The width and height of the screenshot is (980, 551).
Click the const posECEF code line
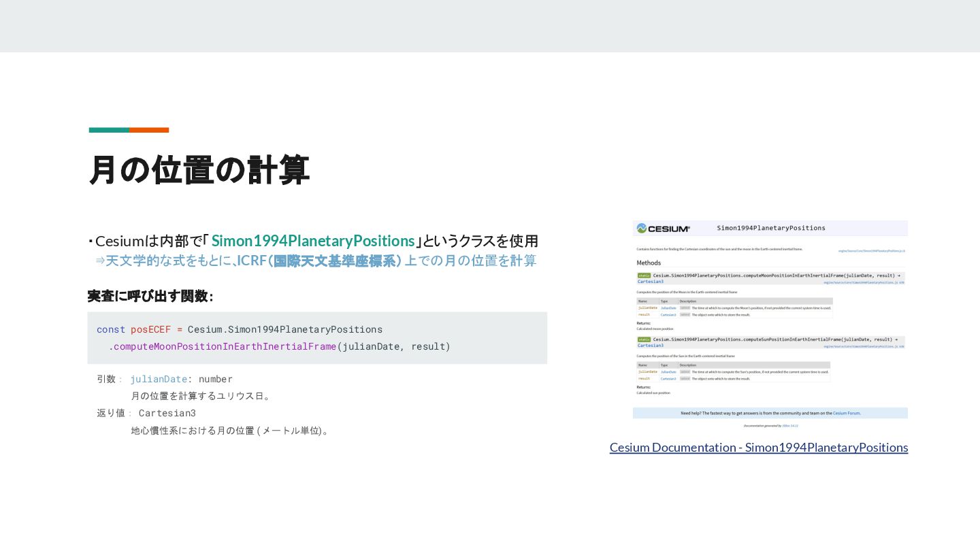click(240, 329)
